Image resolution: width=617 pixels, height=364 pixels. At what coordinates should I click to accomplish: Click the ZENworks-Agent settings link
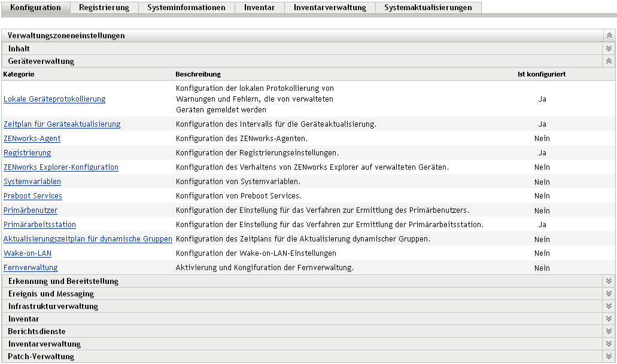pyautogui.click(x=32, y=139)
